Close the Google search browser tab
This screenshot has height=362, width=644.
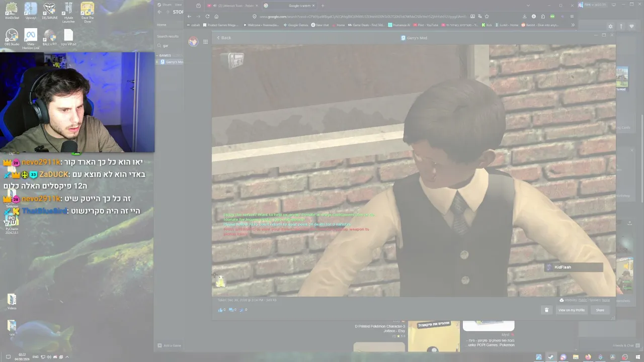click(313, 6)
